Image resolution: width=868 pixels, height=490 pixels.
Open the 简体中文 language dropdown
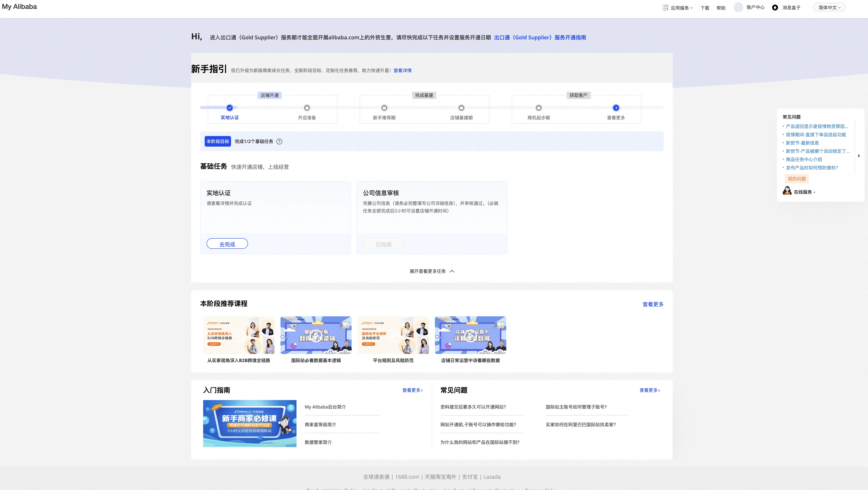click(x=829, y=7)
